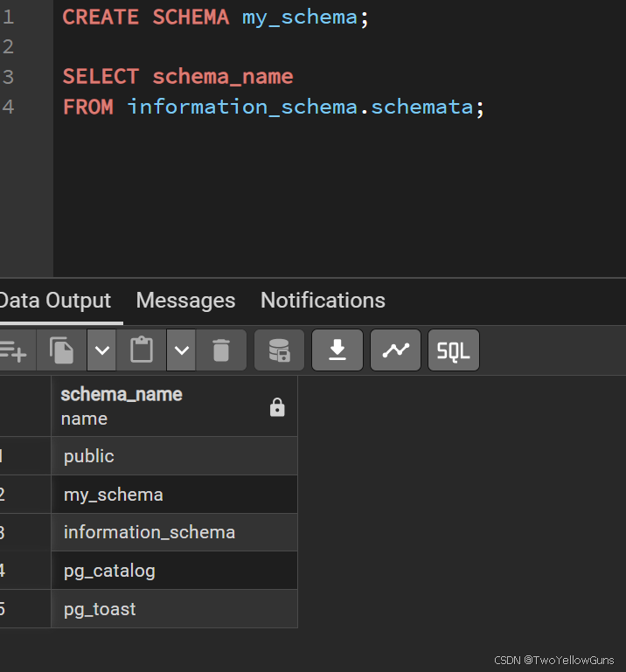Viewport: 626px width, 672px height.
Task: Click the Download results icon
Action: click(x=337, y=350)
